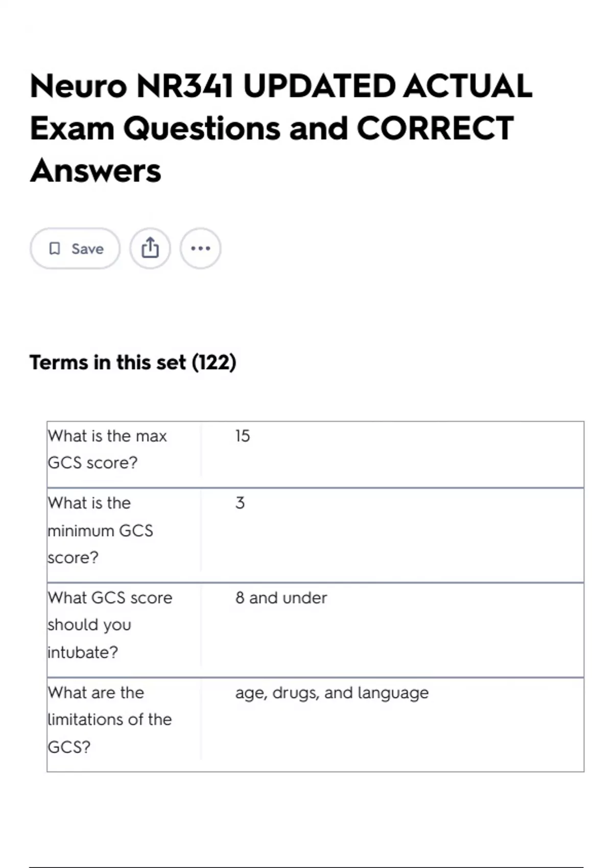Click the horizontal divider at page bottom
Viewport: 613px width, 868px height.
point(306,866)
